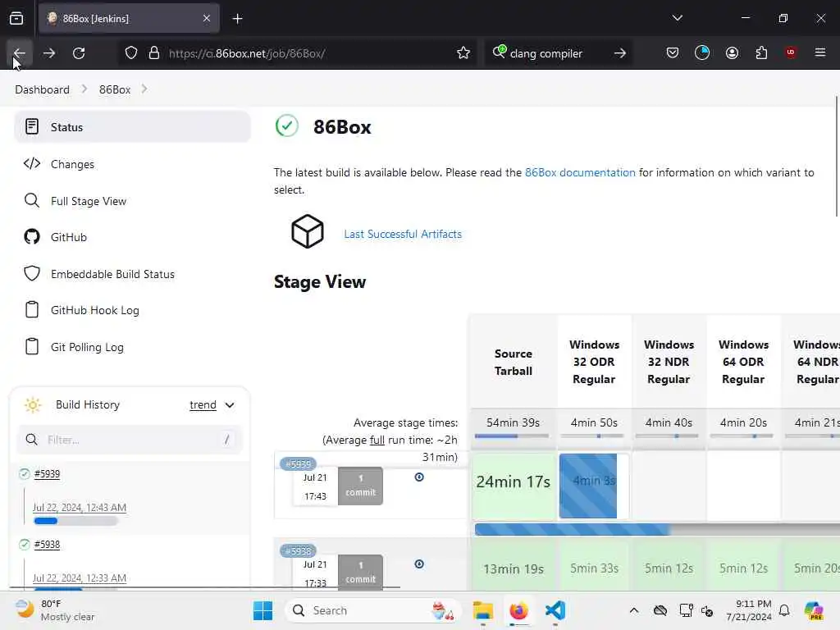Select Status in the sidebar
Screen dimensions: 840x630
tap(132, 127)
